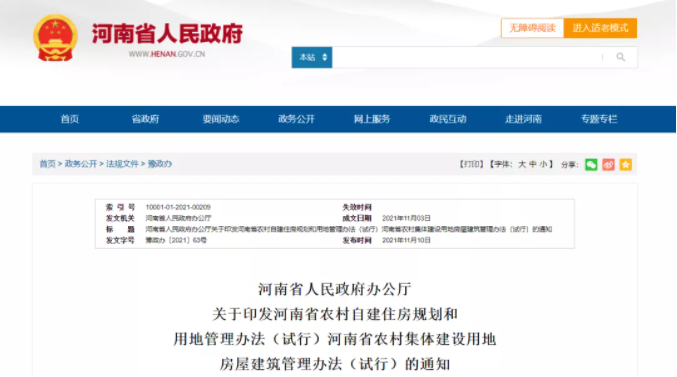Screen dimensions: 677x377
Task: Click the WWW.HENAN.GOV.CN site address text
Action: (x=167, y=54)
